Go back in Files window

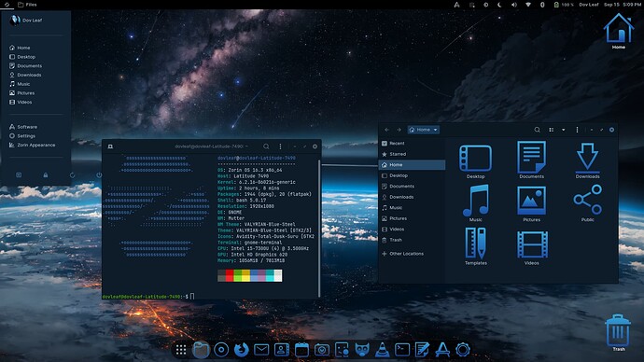tap(386, 130)
